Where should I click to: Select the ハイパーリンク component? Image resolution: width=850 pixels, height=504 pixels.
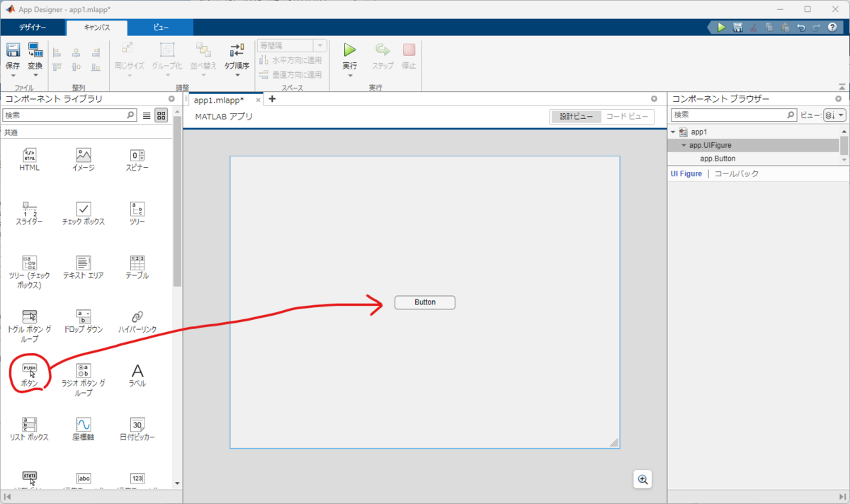pos(137,321)
